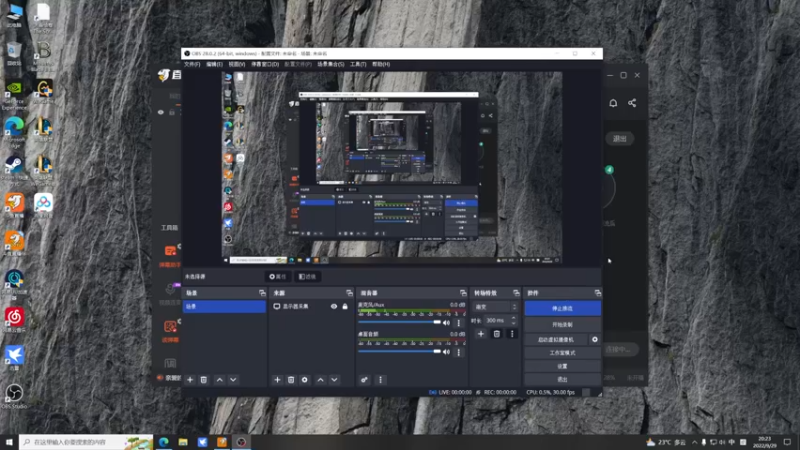Image resolution: width=800 pixels, height=450 pixels.
Task: Select the highlighted scene in Scenes list
Action: click(224, 306)
